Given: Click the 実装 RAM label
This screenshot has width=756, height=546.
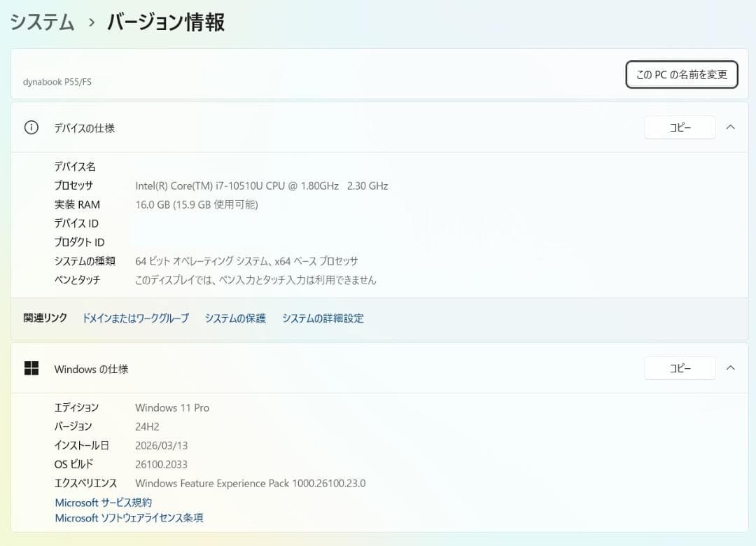Looking at the screenshot, I should (77, 204).
